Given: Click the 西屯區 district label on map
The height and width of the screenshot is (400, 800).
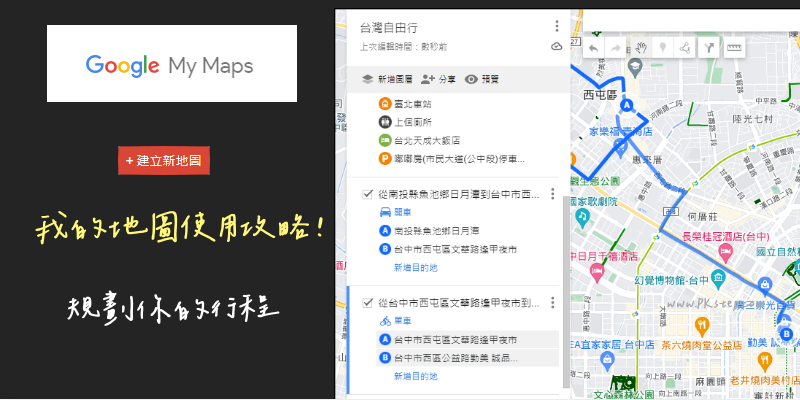Looking at the screenshot, I should tap(600, 95).
